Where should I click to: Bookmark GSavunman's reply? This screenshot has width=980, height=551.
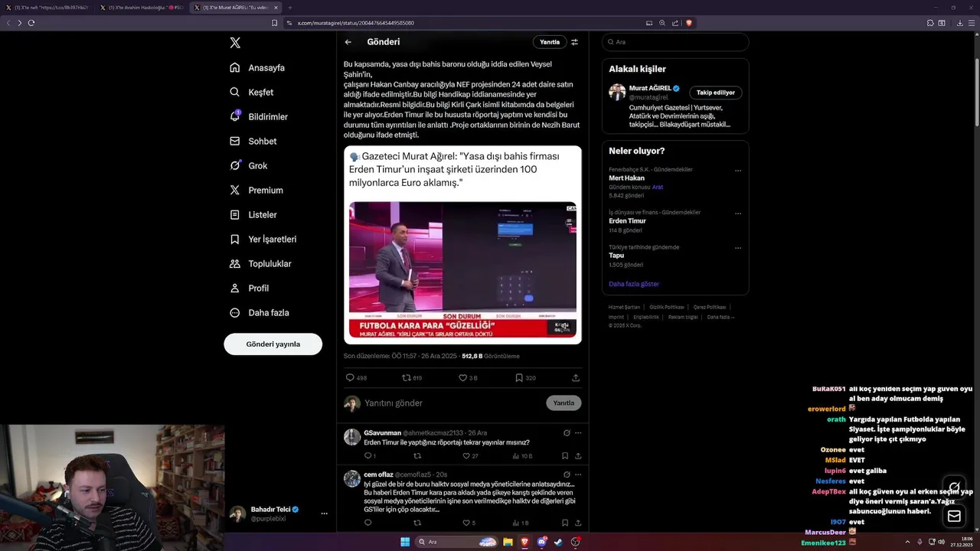tap(565, 456)
